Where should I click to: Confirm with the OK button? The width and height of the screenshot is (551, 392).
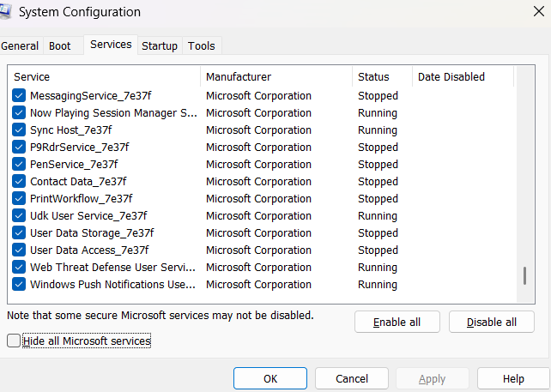[x=270, y=378]
